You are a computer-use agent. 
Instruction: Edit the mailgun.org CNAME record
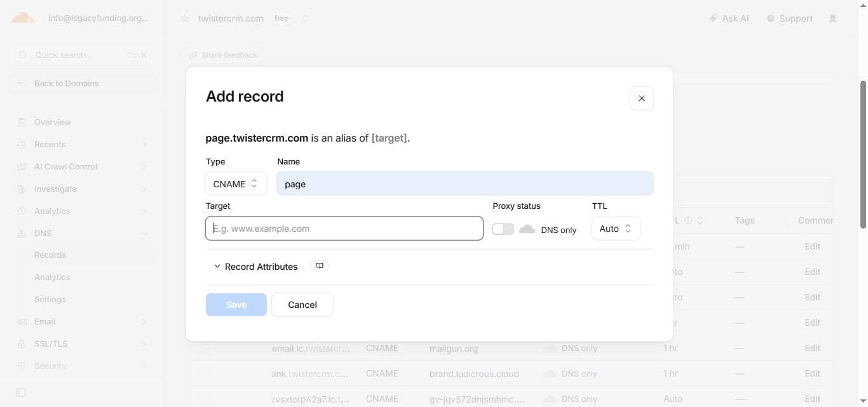point(813,348)
